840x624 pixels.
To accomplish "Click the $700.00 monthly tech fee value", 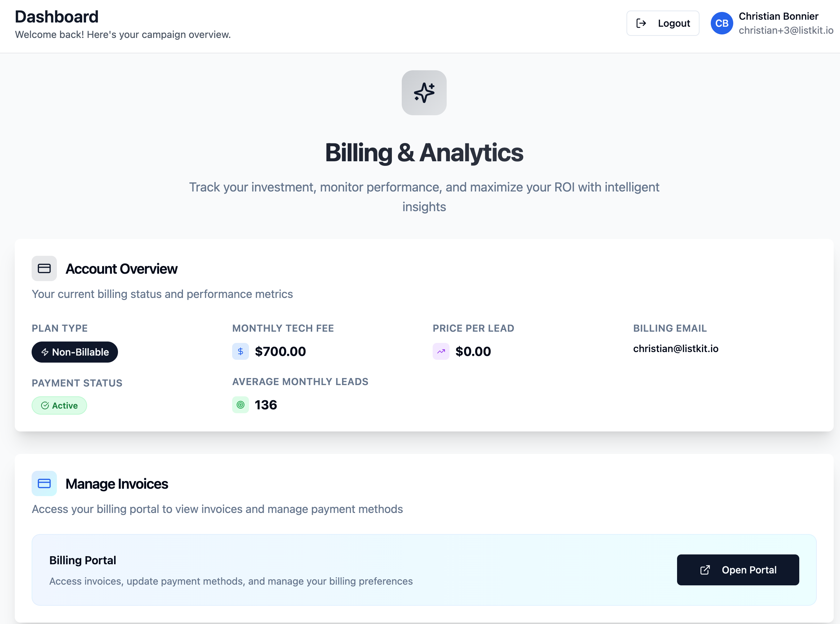I will tap(280, 351).
